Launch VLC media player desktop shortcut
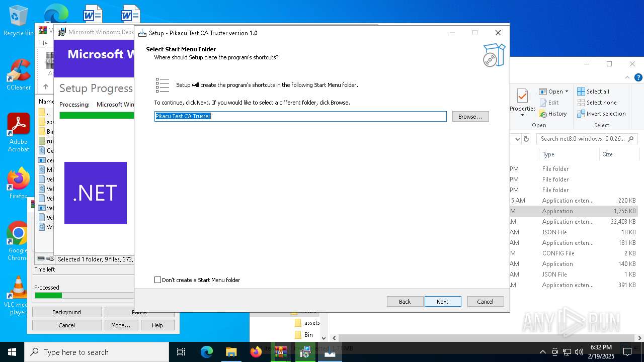Viewport: 644px width, 362px height. [x=18, y=296]
